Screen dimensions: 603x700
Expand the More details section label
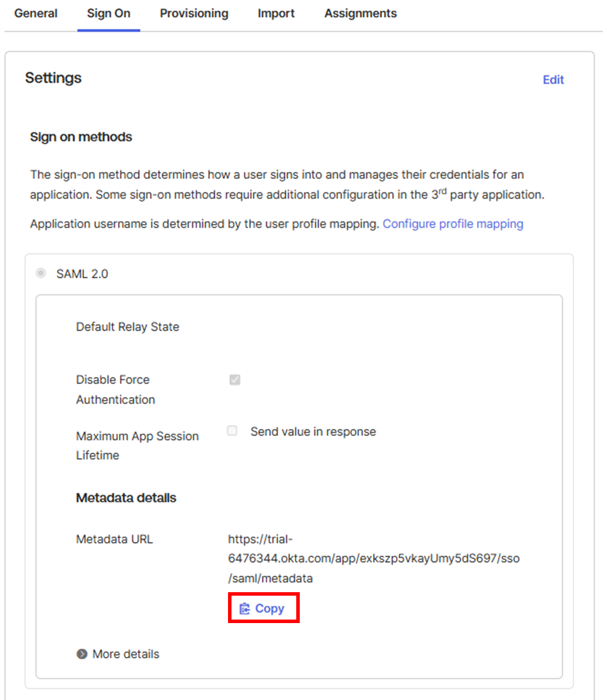coord(126,654)
